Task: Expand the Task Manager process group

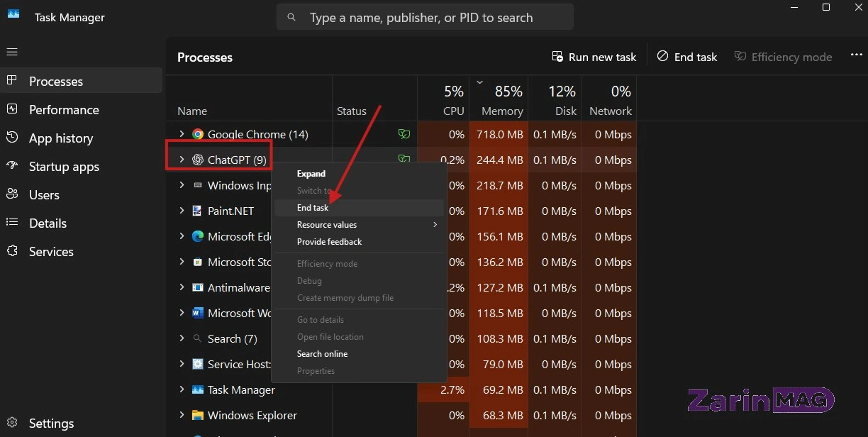Action: tap(182, 389)
